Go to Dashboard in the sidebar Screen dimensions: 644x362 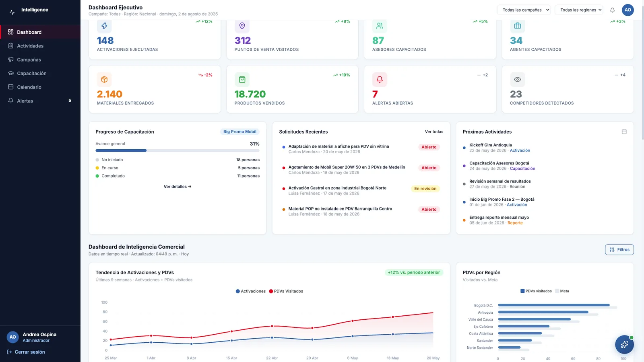pyautogui.click(x=40, y=32)
